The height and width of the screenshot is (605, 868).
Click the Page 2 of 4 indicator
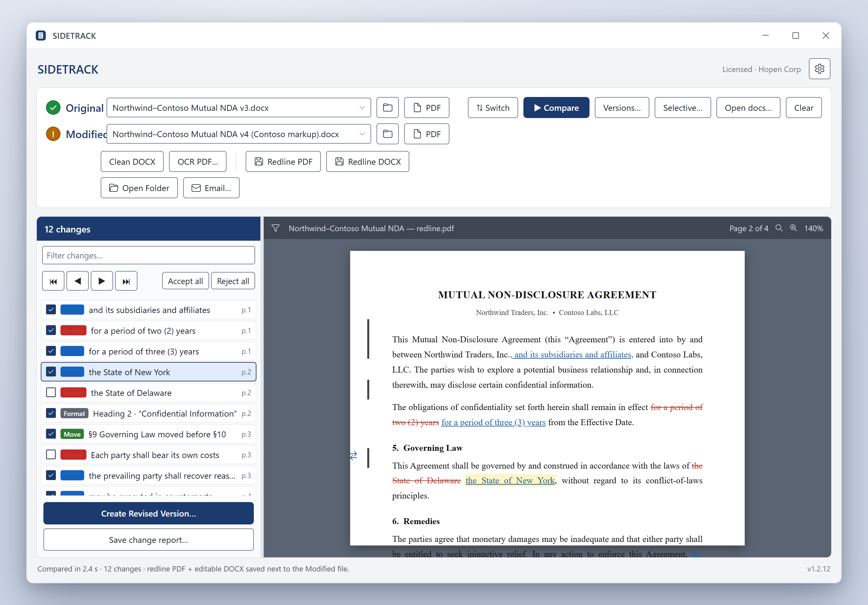[x=749, y=229]
